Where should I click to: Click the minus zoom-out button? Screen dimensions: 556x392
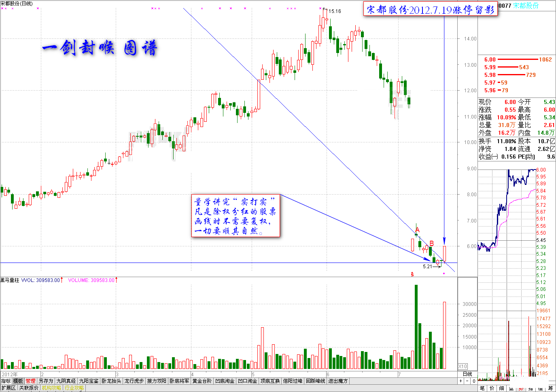467,381
